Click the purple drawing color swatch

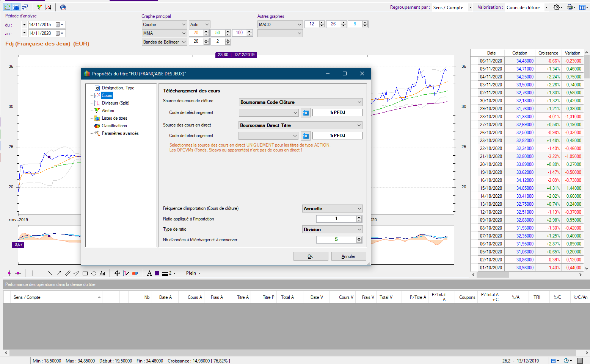(157, 273)
